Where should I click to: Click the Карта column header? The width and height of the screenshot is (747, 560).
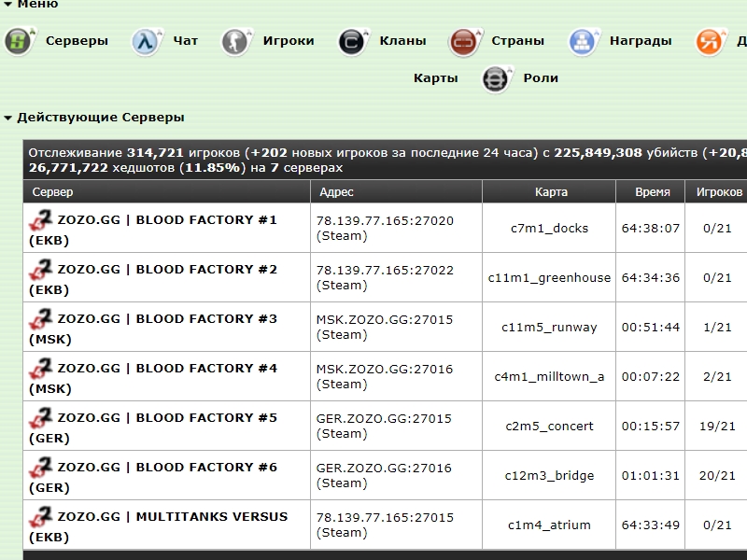[551, 192]
